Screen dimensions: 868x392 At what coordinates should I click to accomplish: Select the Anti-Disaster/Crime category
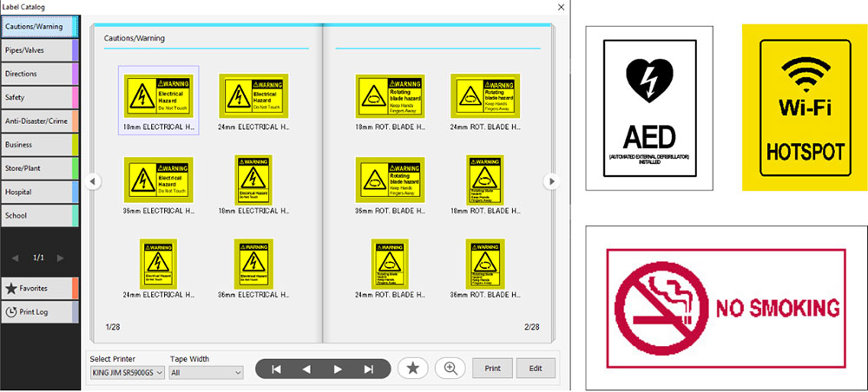click(40, 121)
